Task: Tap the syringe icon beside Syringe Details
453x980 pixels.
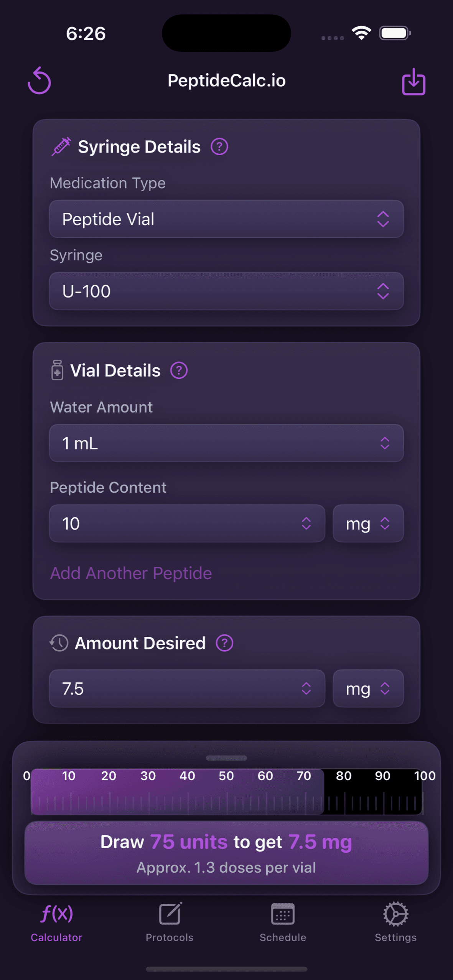Action: click(x=61, y=146)
